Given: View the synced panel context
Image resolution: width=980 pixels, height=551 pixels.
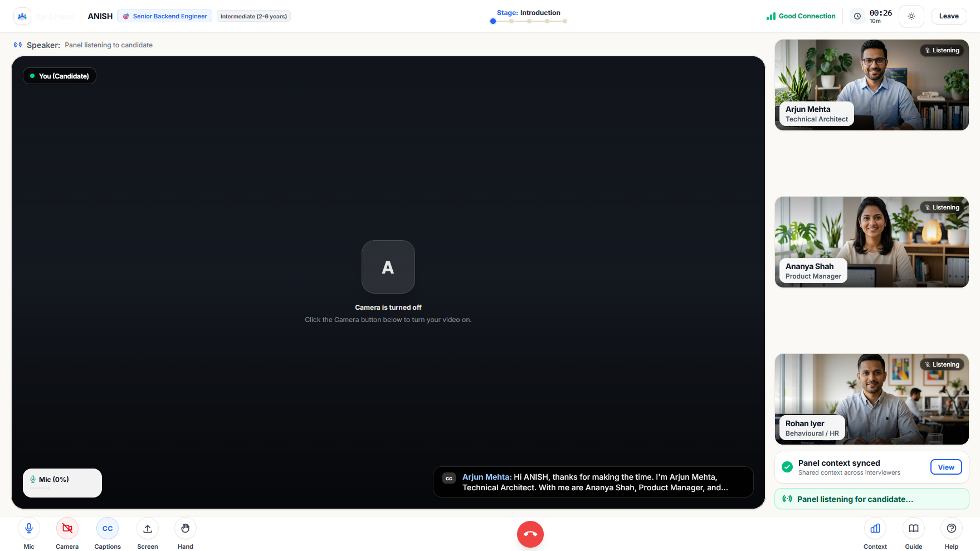Looking at the screenshot, I should pyautogui.click(x=946, y=467).
